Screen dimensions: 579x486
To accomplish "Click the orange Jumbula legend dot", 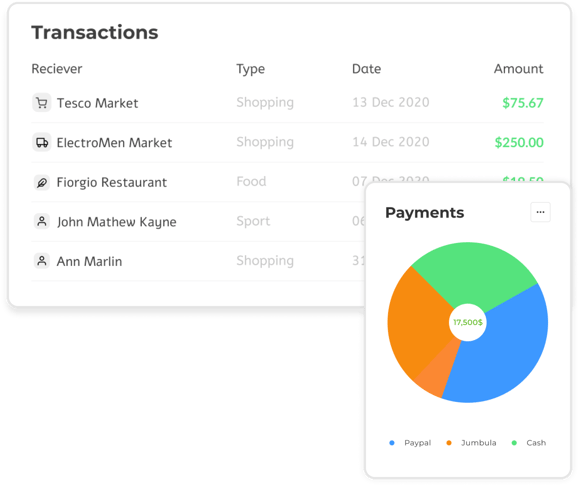I will pos(449,443).
